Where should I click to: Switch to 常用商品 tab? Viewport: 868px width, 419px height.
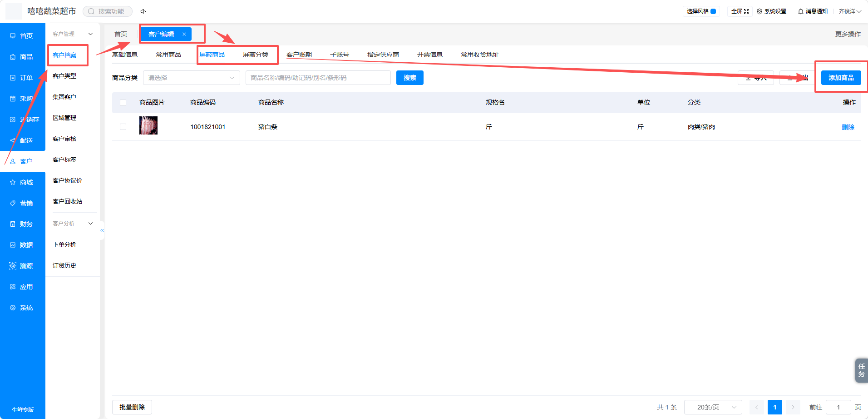coord(168,55)
